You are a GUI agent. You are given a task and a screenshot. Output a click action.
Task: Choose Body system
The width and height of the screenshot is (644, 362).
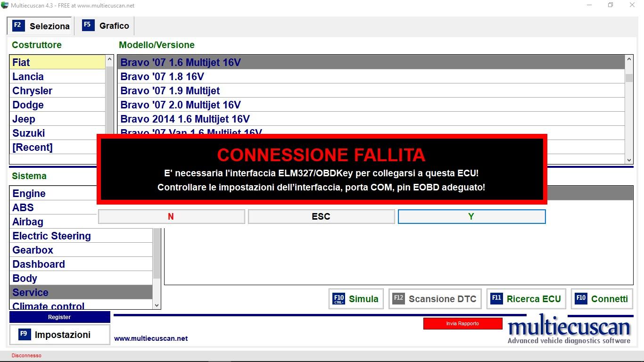[x=81, y=278]
